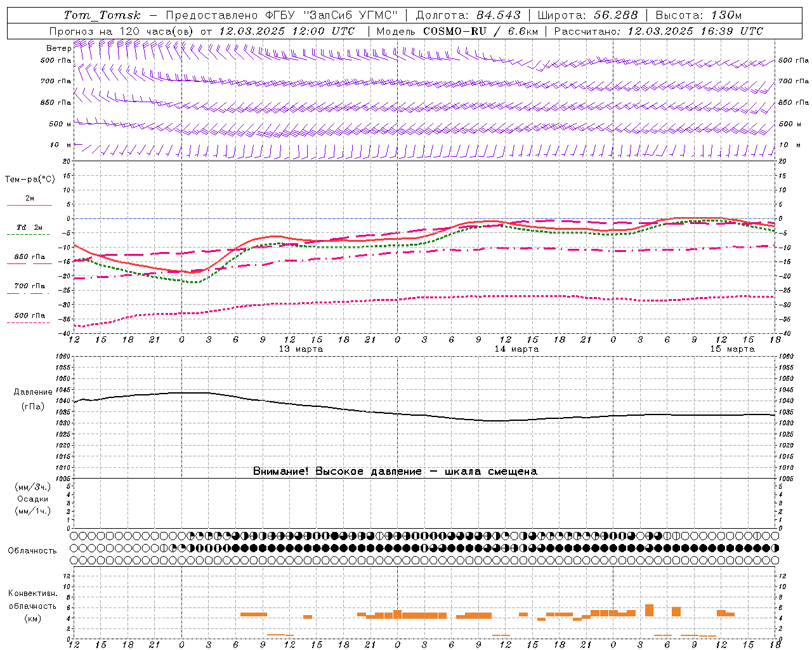
Task: Click the 'Ветер' wind panel label
Action: pyautogui.click(x=58, y=48)
